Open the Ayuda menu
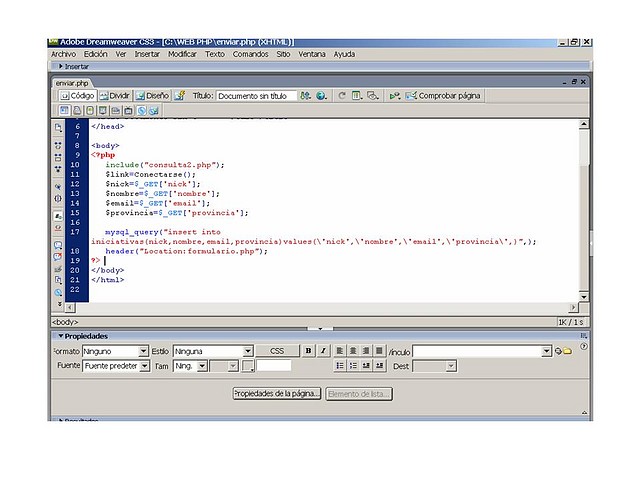This screenshot has height=480, width=640. coord(344,54)
